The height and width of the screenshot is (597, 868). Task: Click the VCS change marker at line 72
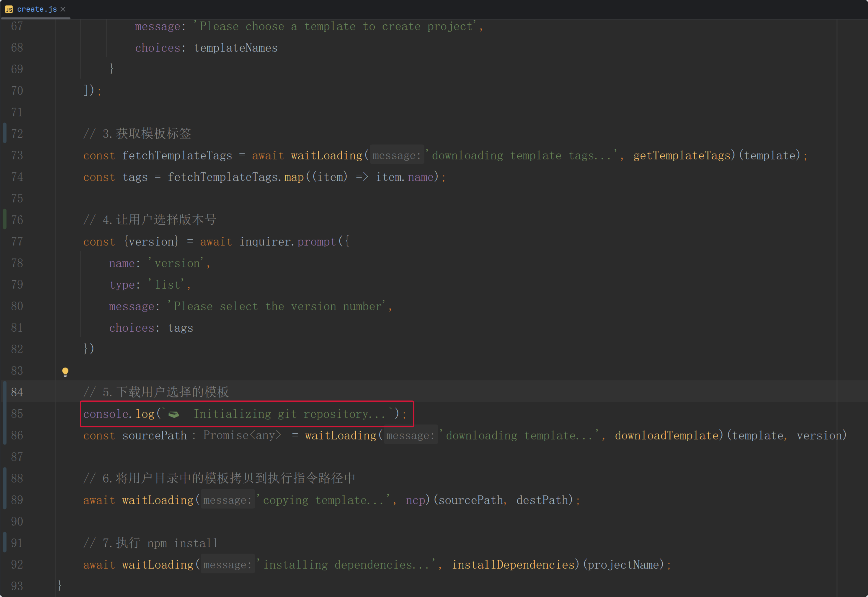pyautogui.click(x=5, y=133)
